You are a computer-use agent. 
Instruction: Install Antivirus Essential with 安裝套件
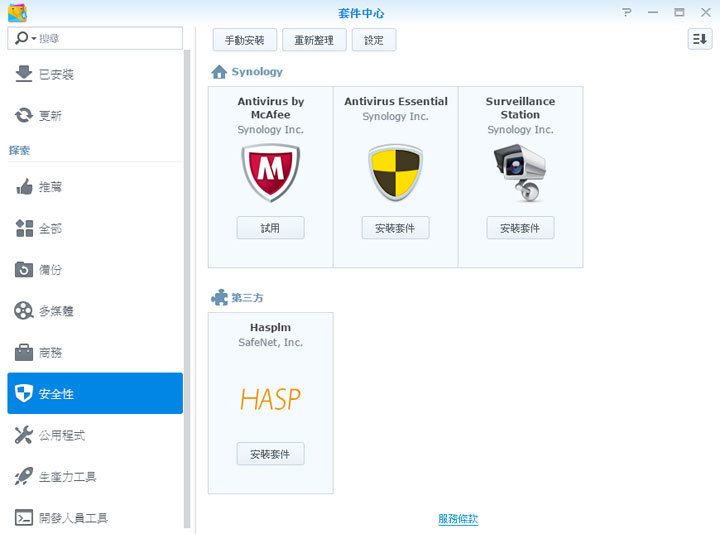[x=395, y=228]
